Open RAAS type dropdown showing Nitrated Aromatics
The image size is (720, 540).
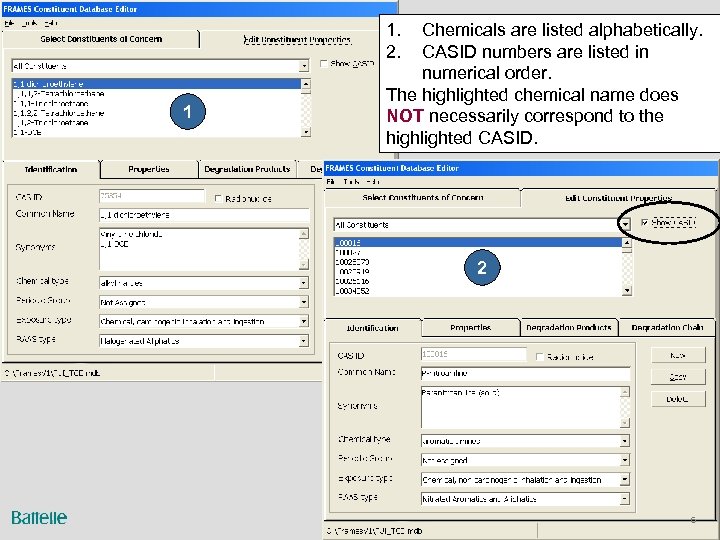624,499
